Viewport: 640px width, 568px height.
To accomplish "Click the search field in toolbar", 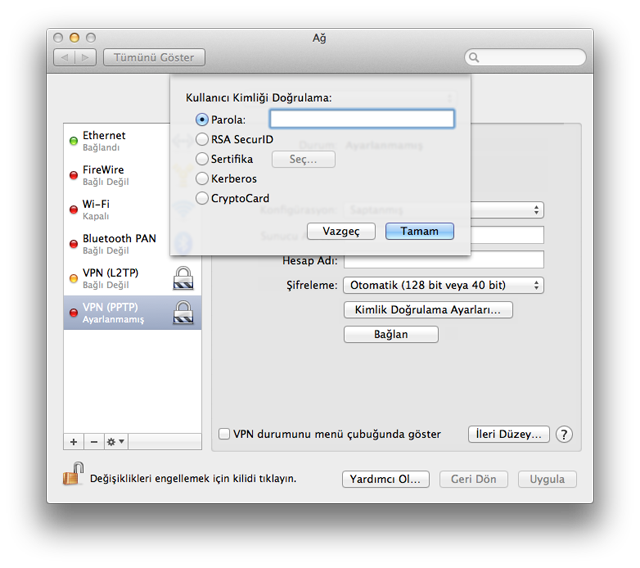I will point(525,57).
